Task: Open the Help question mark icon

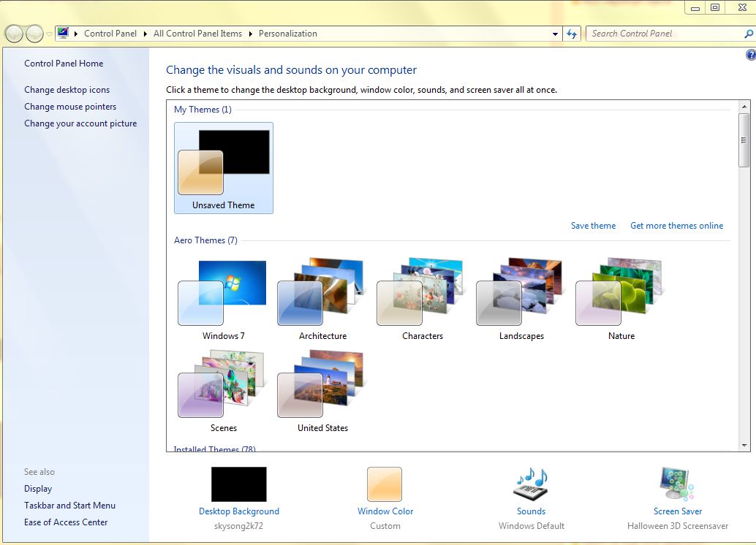Action: click(751, 55)
